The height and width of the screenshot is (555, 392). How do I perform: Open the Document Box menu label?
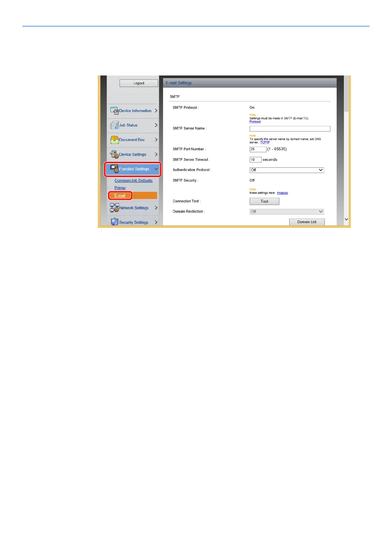132,140
